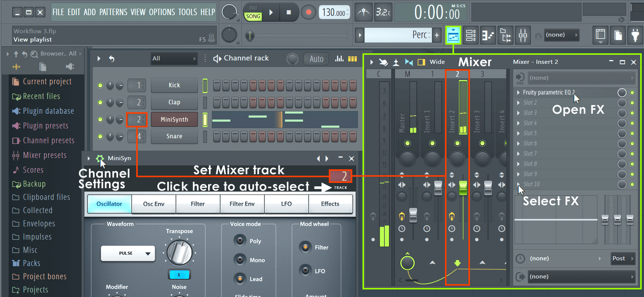Mute the Clap channel green LED
644x297 pixels.
point(100,102)
